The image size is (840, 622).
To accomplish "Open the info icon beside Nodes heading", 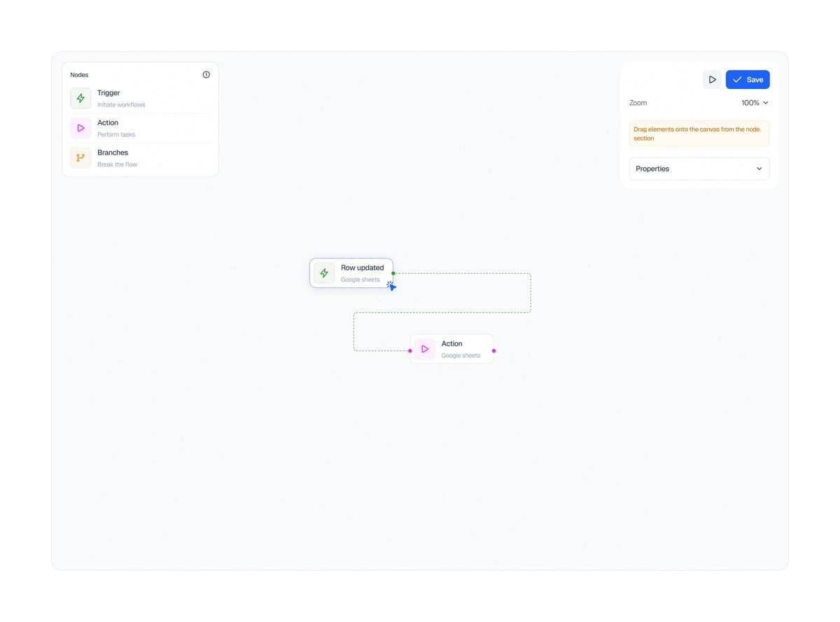I will click(206, 74).
